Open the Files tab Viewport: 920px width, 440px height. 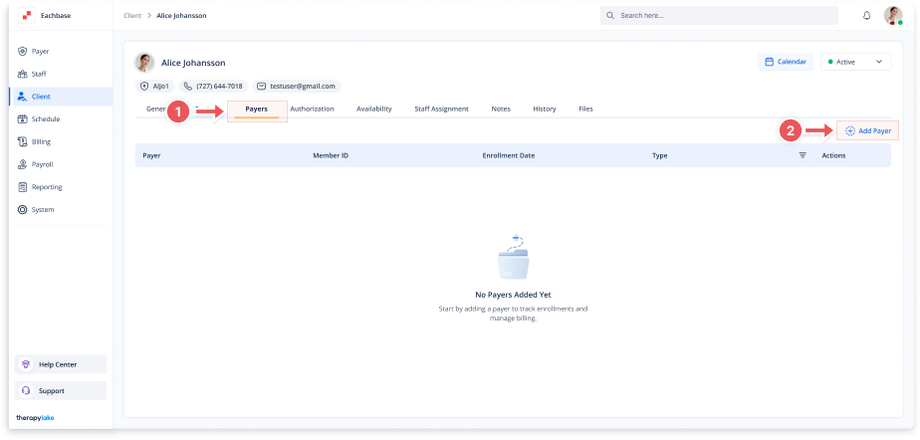(x=586, y=109)
